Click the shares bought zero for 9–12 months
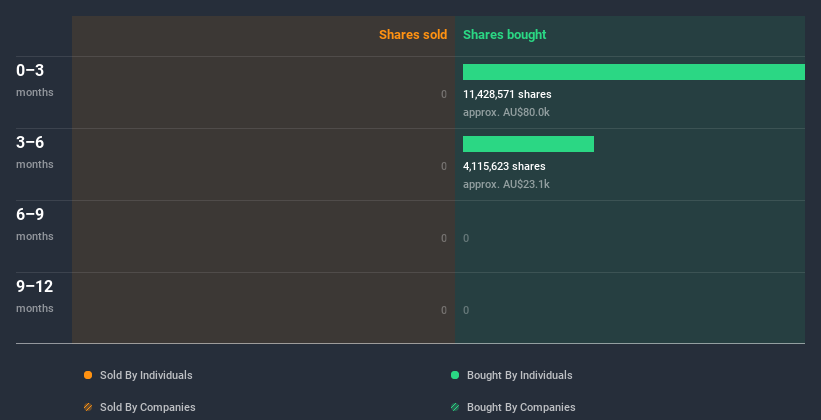 pos(466,310)
